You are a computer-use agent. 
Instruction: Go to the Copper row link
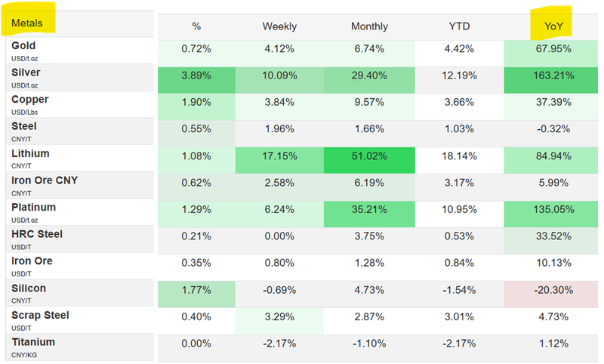(30, 100)
